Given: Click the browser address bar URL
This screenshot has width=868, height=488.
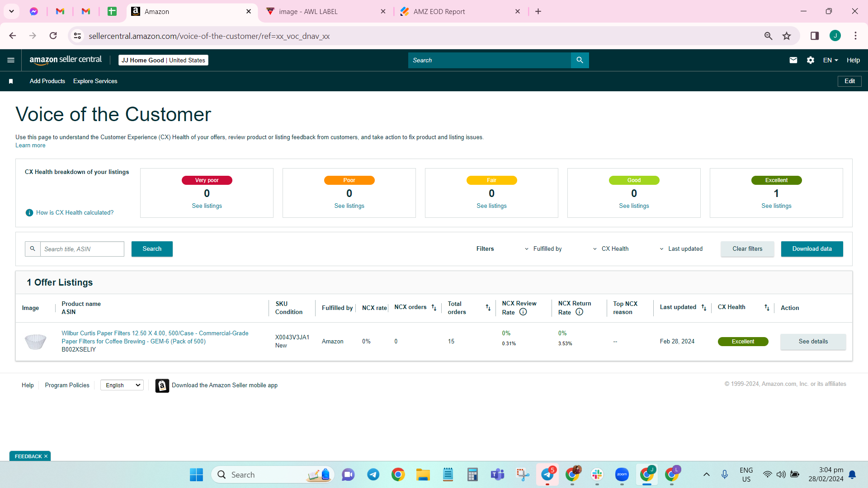Looking at the screenshot, I should tap(209, 36).
